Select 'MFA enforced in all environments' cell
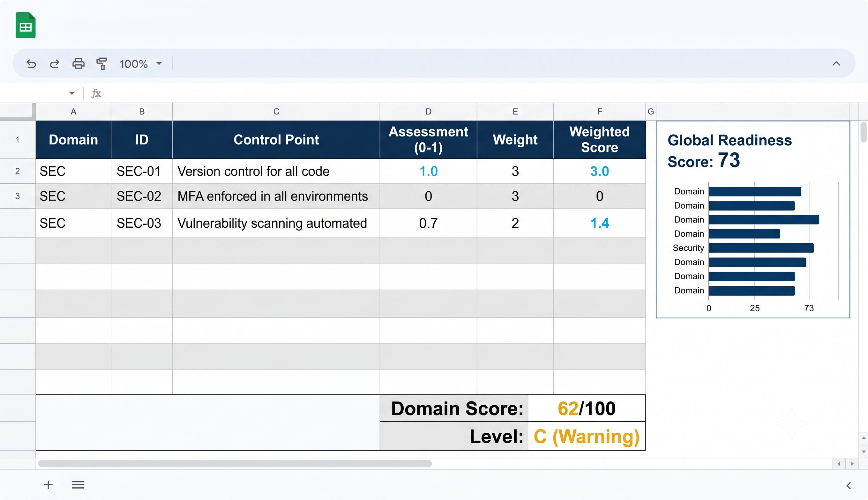Image resolution: width=868 pixels, height=500 pixels. click(x=276, y=196)
